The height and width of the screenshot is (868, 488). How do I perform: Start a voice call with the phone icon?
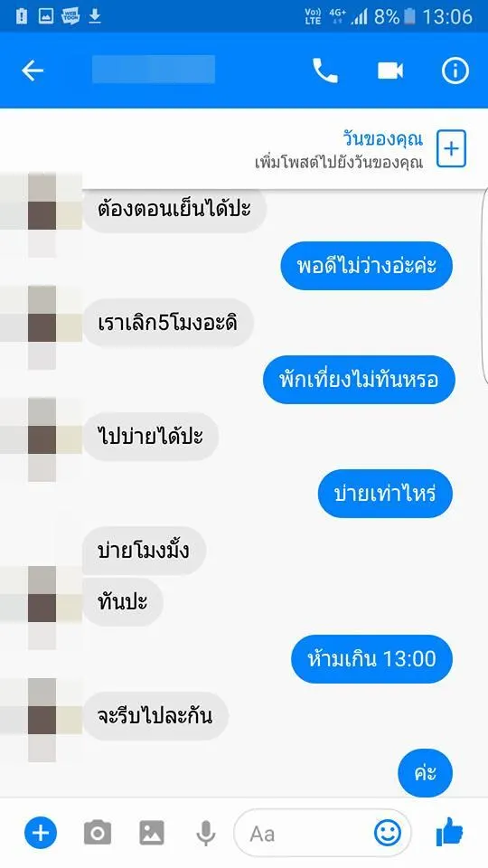324,71
